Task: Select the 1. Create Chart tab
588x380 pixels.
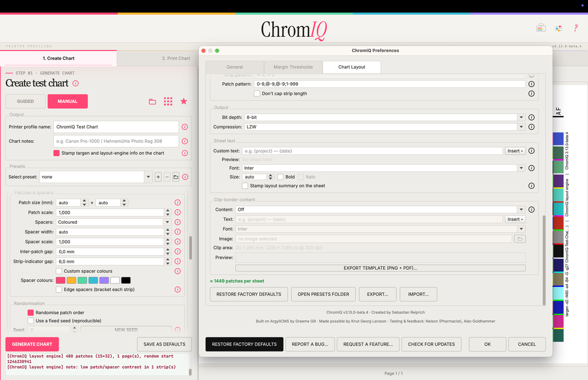Action: tap(58, 58)
